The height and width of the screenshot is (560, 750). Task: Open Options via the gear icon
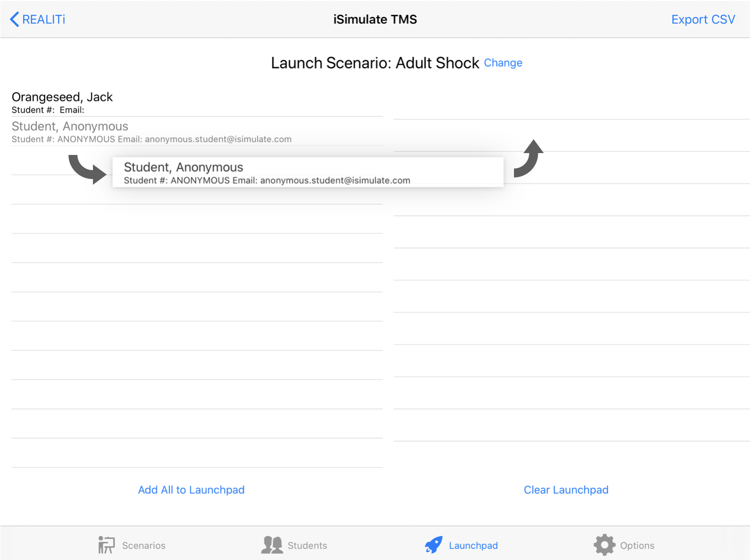click(604, 545)
